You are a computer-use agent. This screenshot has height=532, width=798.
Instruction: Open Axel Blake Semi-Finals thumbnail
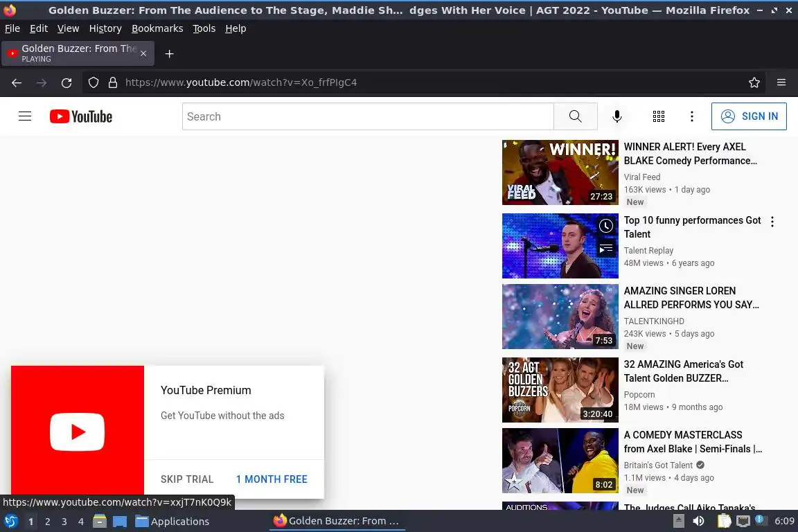(560, 461)
